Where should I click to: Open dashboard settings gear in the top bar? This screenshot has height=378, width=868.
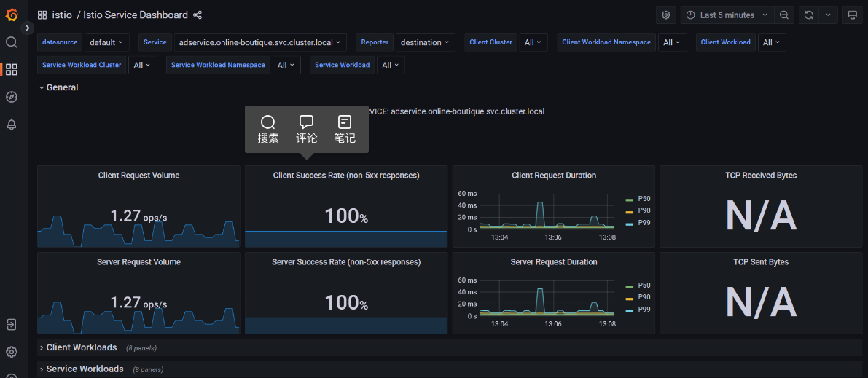coord(666,15)
